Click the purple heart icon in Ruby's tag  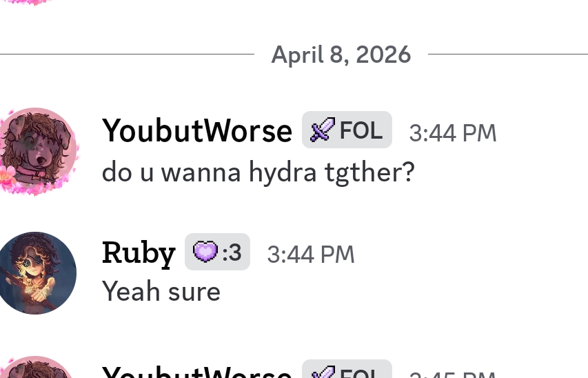coord(205,252)
